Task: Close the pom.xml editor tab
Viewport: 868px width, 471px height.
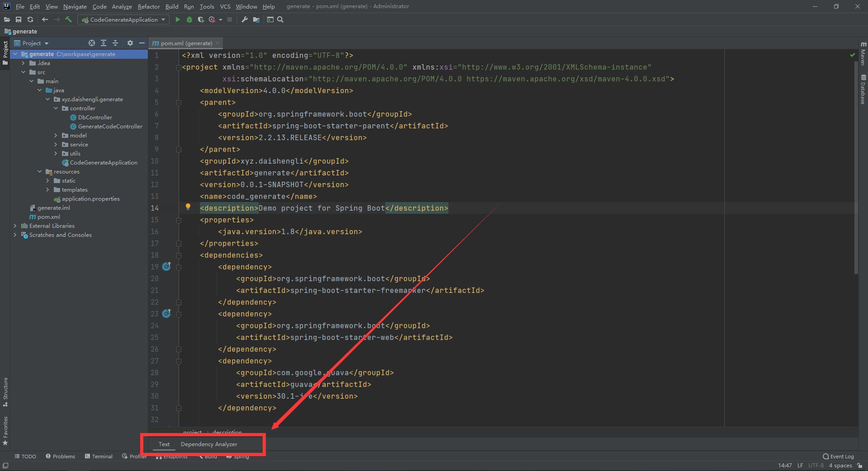Action: tap(217, 43)
